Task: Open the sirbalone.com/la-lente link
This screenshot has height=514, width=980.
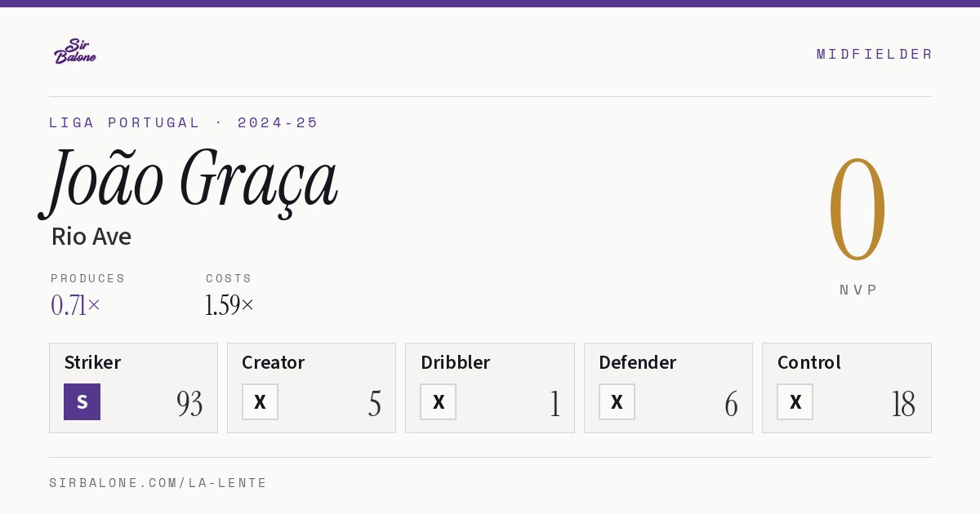Action: [x=158, y=483]
